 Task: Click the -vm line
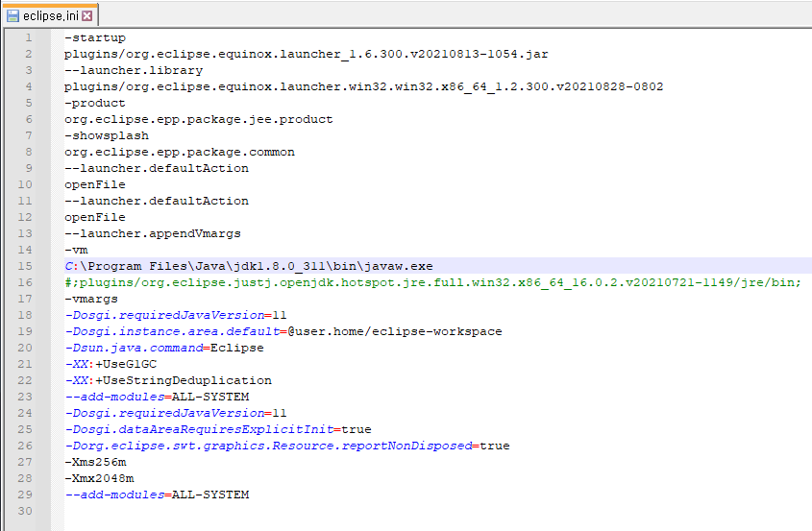click(x=76, y=250)
